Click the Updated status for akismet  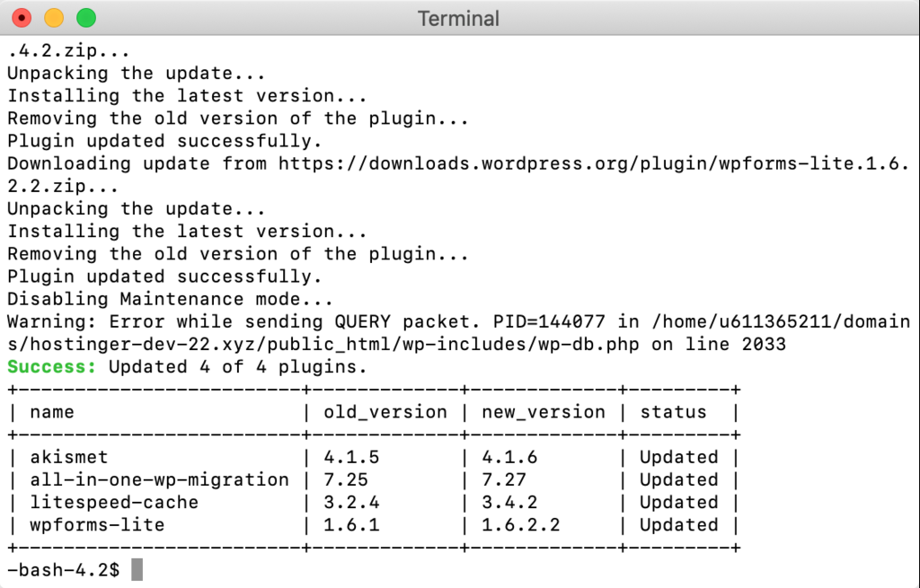678,457
